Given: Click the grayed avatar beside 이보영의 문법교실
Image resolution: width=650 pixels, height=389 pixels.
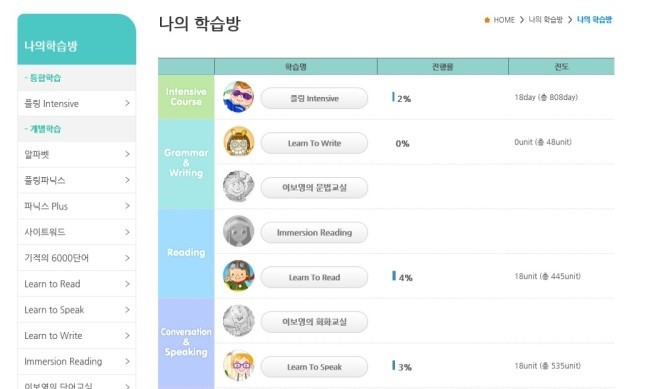Looking at the screenshot, I should (238, 187).
